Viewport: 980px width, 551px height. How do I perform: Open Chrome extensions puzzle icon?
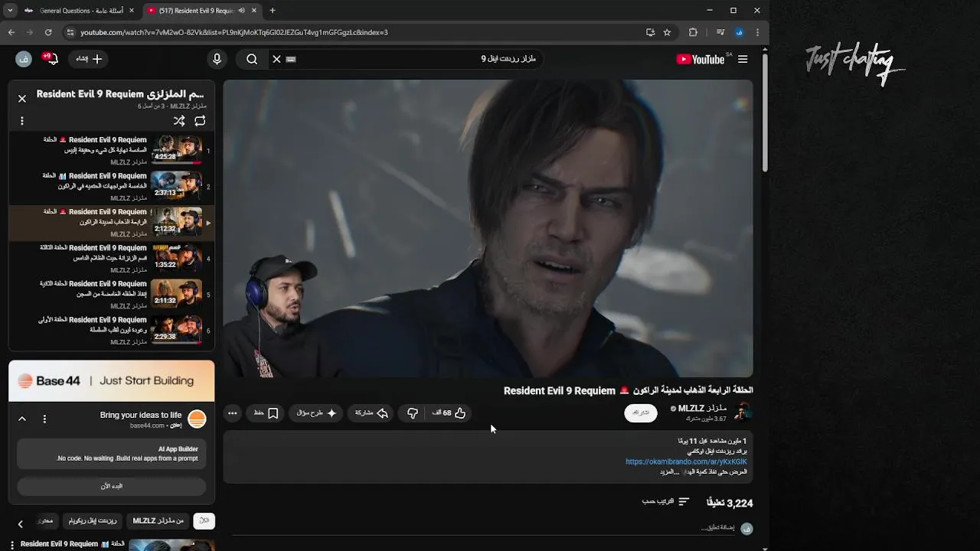[x=693, y=32]
